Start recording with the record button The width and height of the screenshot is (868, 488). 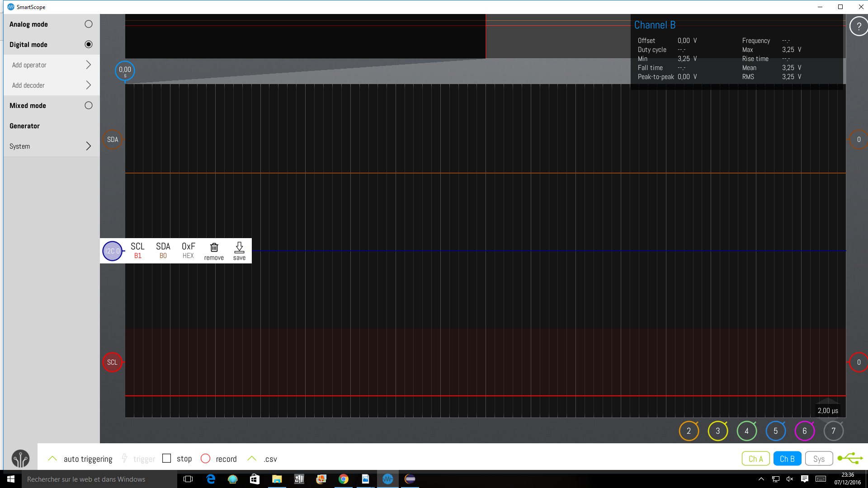point(205,458)
